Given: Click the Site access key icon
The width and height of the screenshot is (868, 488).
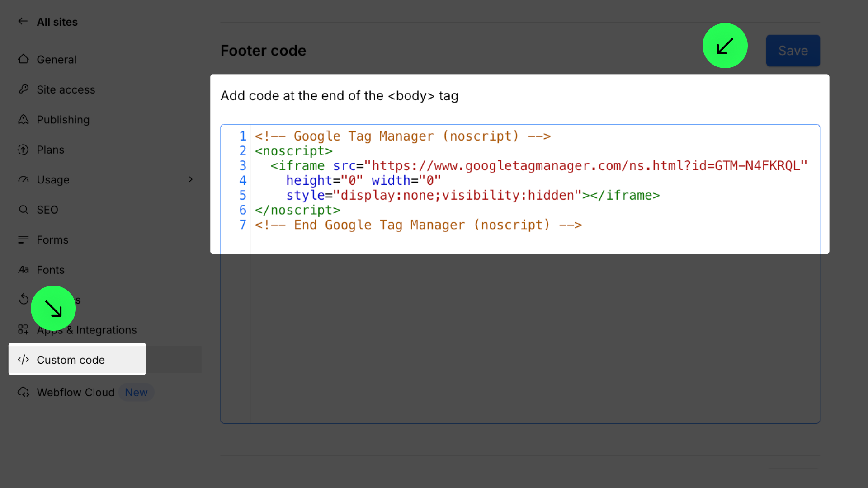Looking at the screenshot, I should coord(23,89).
